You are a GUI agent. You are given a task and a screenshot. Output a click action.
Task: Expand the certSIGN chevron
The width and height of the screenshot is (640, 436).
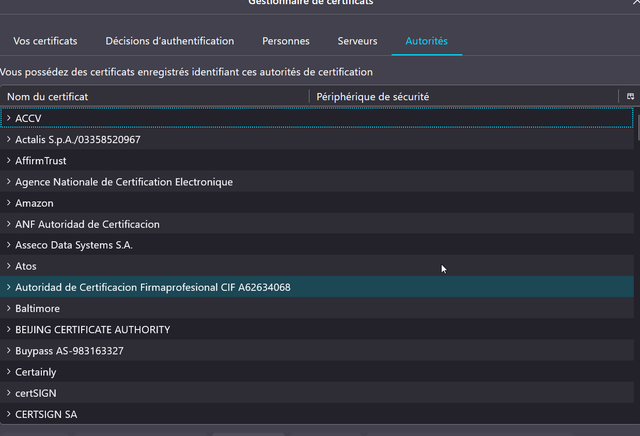click(x=9, y=393)
